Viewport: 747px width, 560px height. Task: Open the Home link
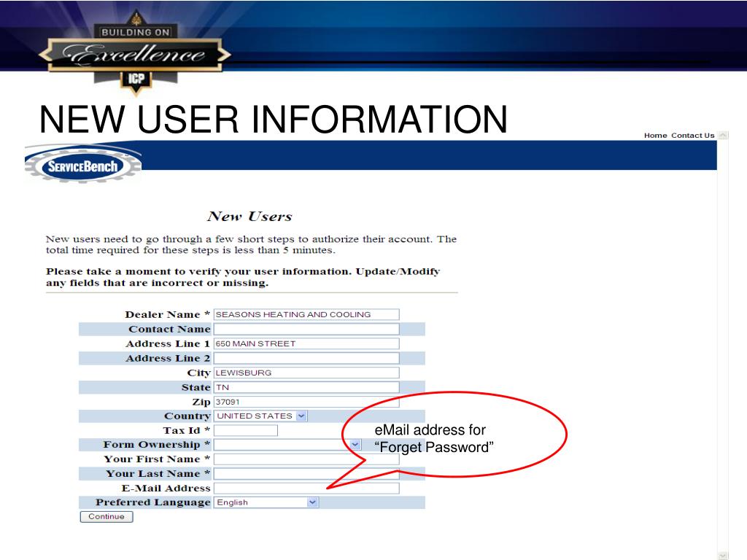656,135
